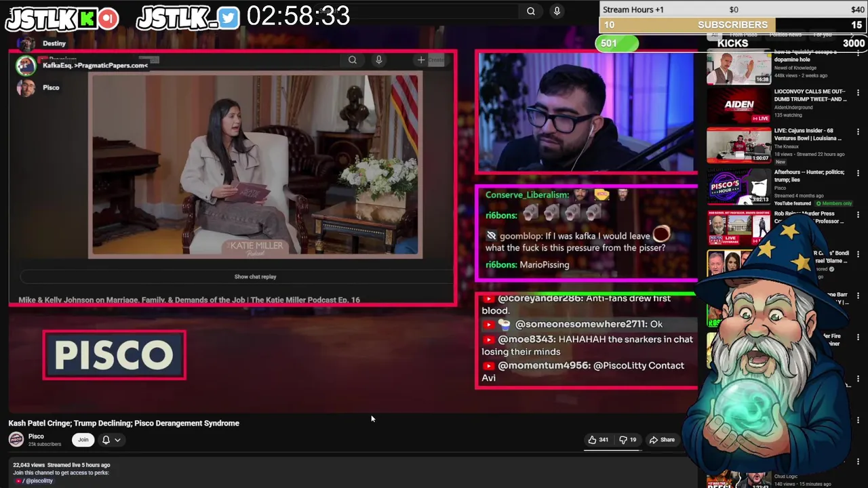The image size is (868, 488).
Task: Click the 'Afterhours -- Hunter; politics' video title
Action: [x=809, y=176]
